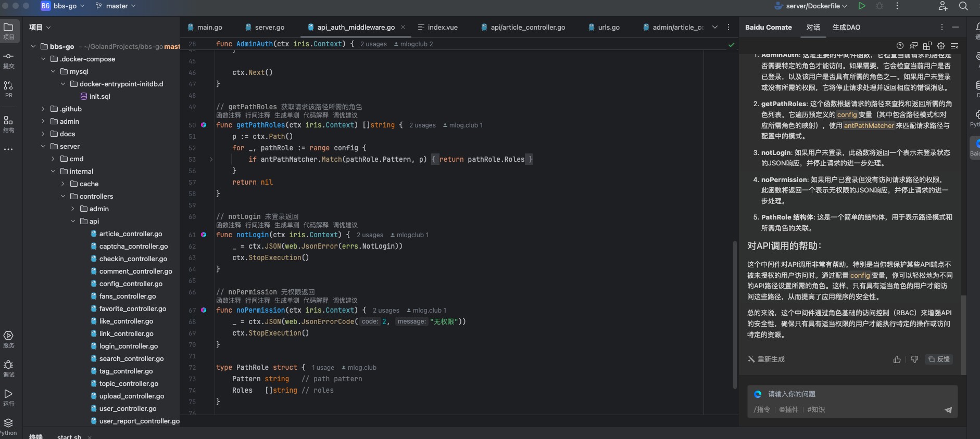Open the Structure tool window icon

(9, 124)
